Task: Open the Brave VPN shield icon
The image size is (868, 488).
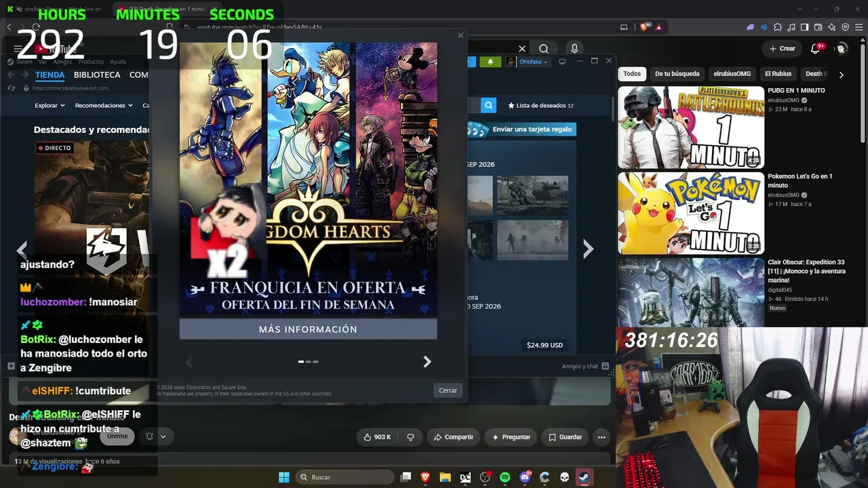Action: click(x=845, y=27)
